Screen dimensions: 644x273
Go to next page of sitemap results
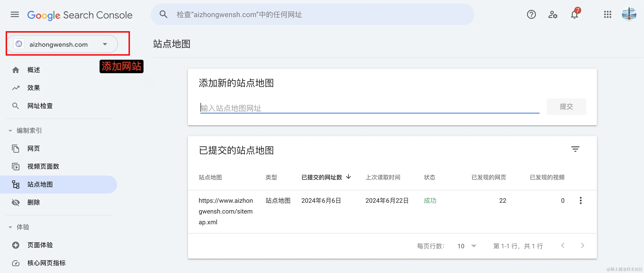(583, 245)
